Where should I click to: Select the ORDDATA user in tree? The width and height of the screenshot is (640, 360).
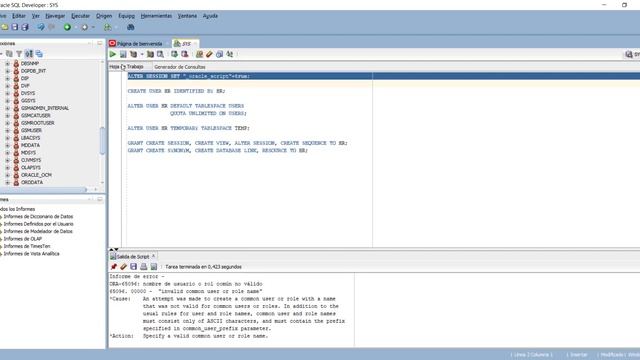tap(32, 182)
